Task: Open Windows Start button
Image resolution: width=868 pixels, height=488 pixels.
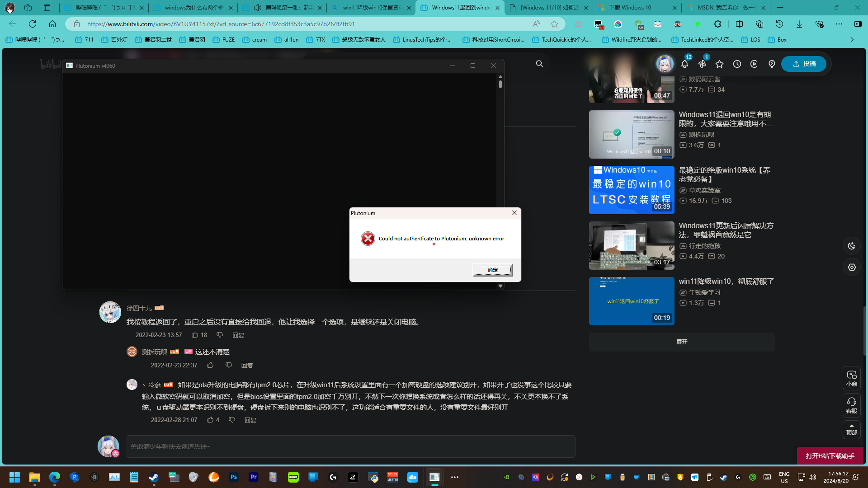Action: (14, 477)
